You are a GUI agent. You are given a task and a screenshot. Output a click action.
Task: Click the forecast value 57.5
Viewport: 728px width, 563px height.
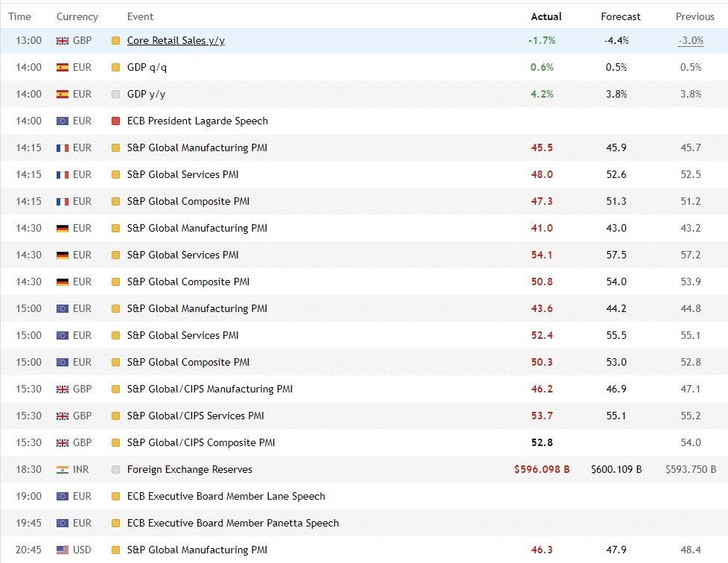(616, 255)
